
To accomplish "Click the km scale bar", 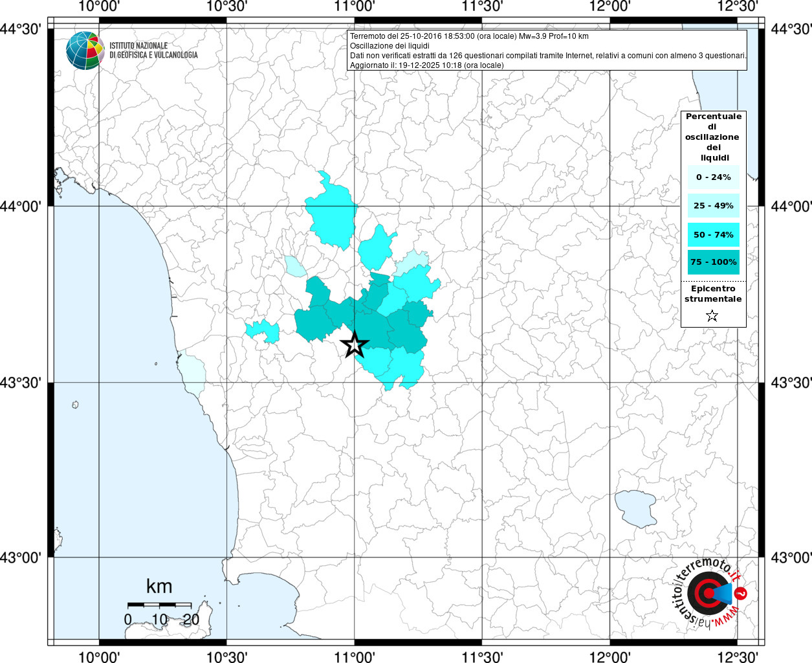I will pos(159,605).
